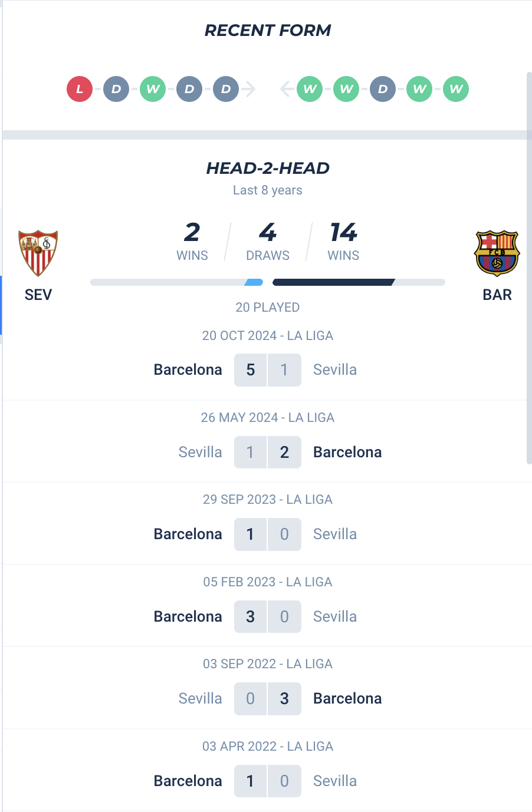
Task: Click Sevilla's red L loss badge
Action: 80,90
